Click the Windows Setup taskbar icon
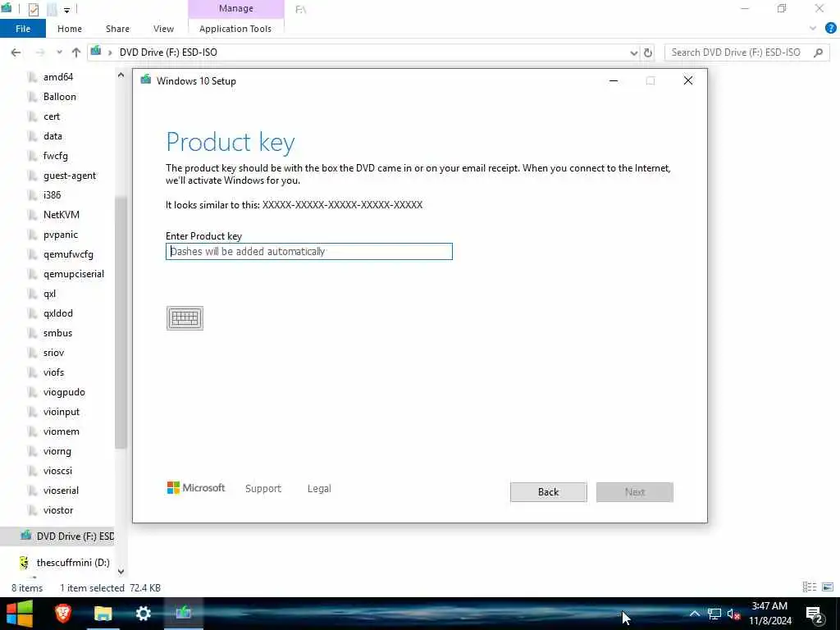The width and height of the screenshot is (840, 630). [183, 614]
